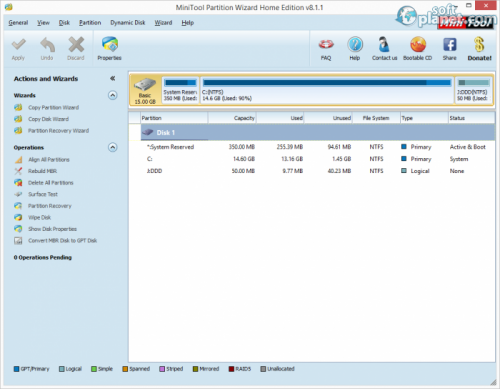The height and width of the screenshot is (389, 500).
Task: Click the Spanned legend swatch
Action: pyautogui.click(x=125, y=369)
